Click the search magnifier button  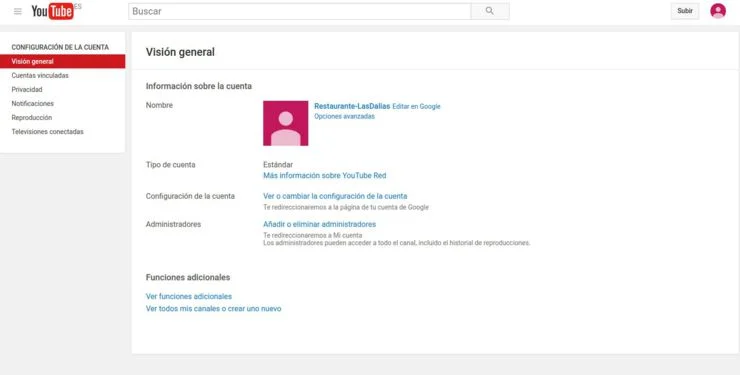click(490, 11)
